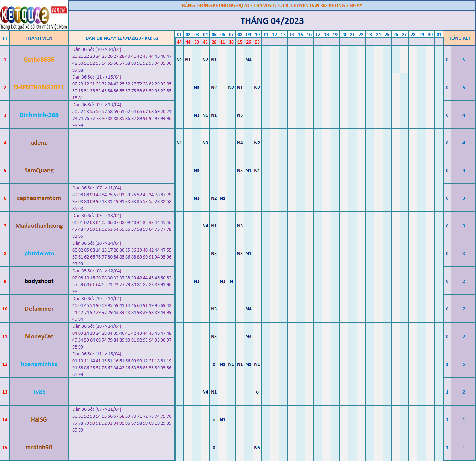Click the N5 cell in mrdinh90 row
The height and width of the screenshot is (461, 476).
[x=257, y=447]
